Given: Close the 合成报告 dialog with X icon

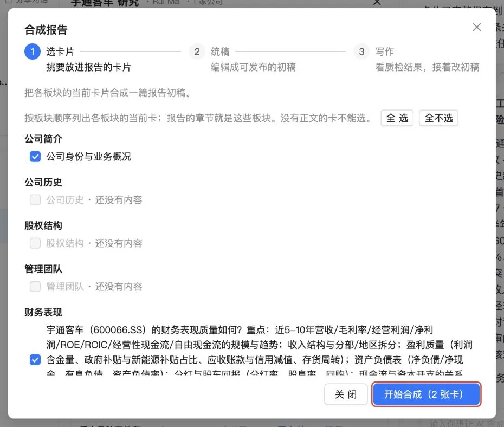Looking at the screenshot, I should pyautogui.click(x=477, y=27).
